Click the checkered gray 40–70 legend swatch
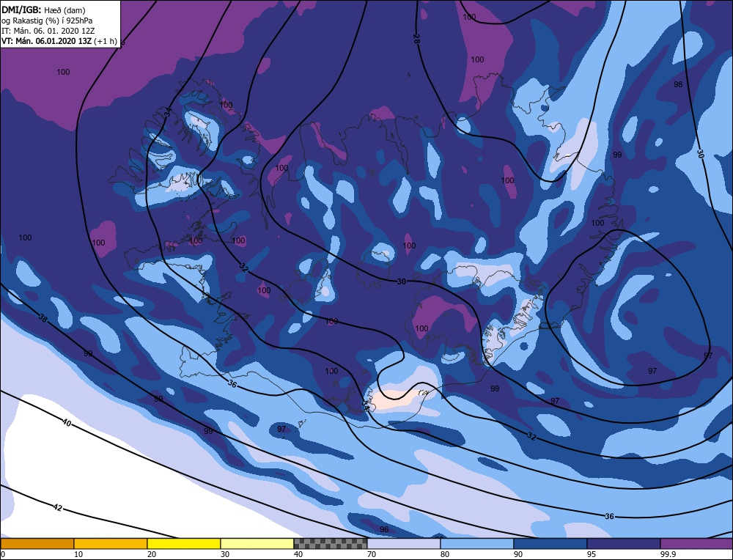Screen dimensions: 733x560 click(330, 543)
